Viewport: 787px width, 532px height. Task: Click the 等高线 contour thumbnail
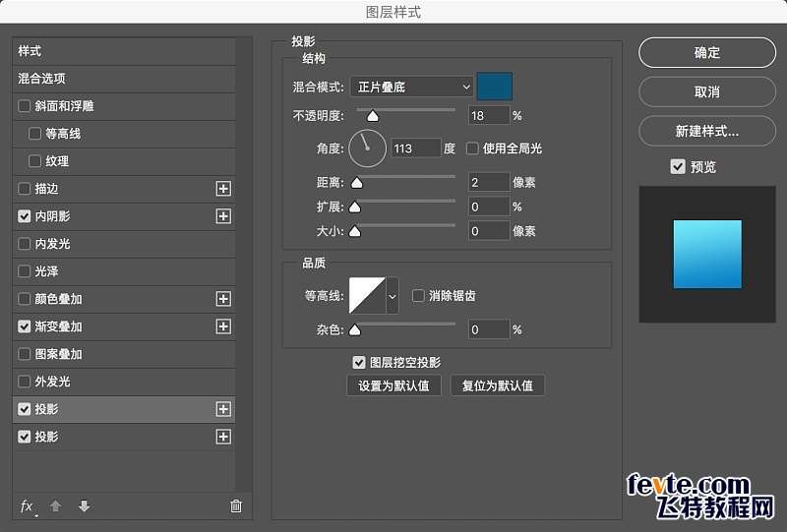click(367, 296)
